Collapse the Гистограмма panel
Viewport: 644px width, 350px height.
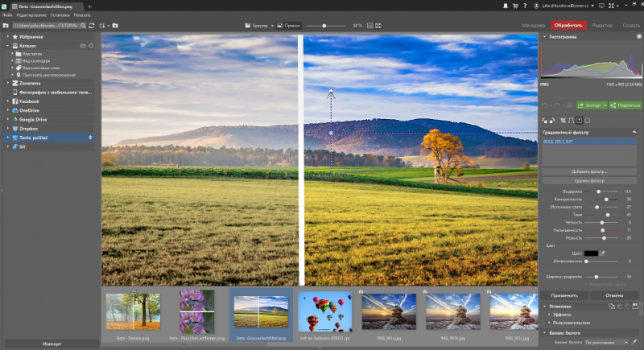coord(545,36)
